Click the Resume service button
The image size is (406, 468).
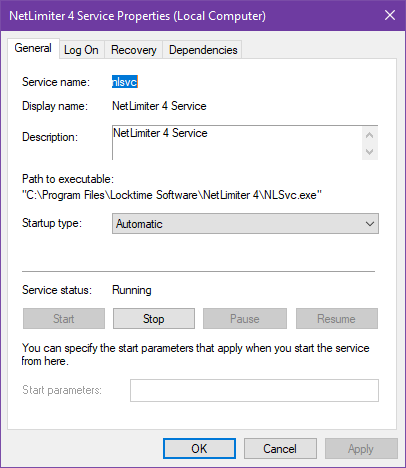(x=337, y=319)
